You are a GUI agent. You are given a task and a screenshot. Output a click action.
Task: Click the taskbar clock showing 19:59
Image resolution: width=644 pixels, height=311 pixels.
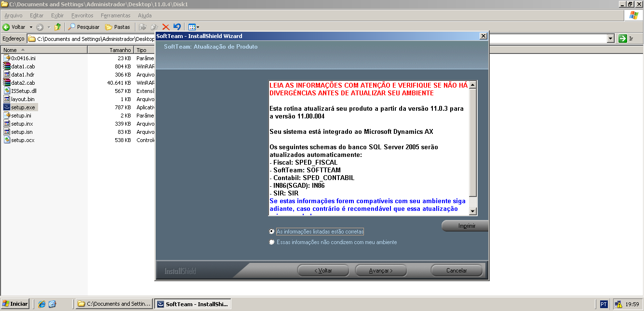click(632, 304)
